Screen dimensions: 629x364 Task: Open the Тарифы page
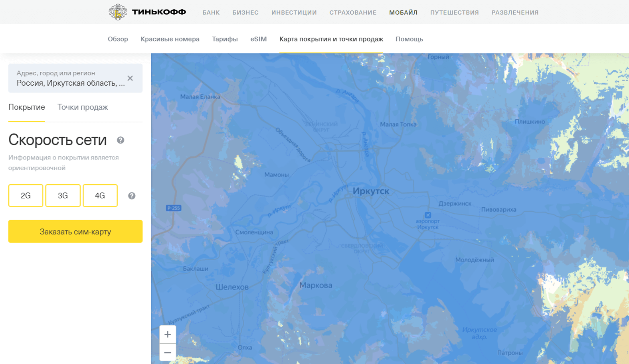[225, 39]
